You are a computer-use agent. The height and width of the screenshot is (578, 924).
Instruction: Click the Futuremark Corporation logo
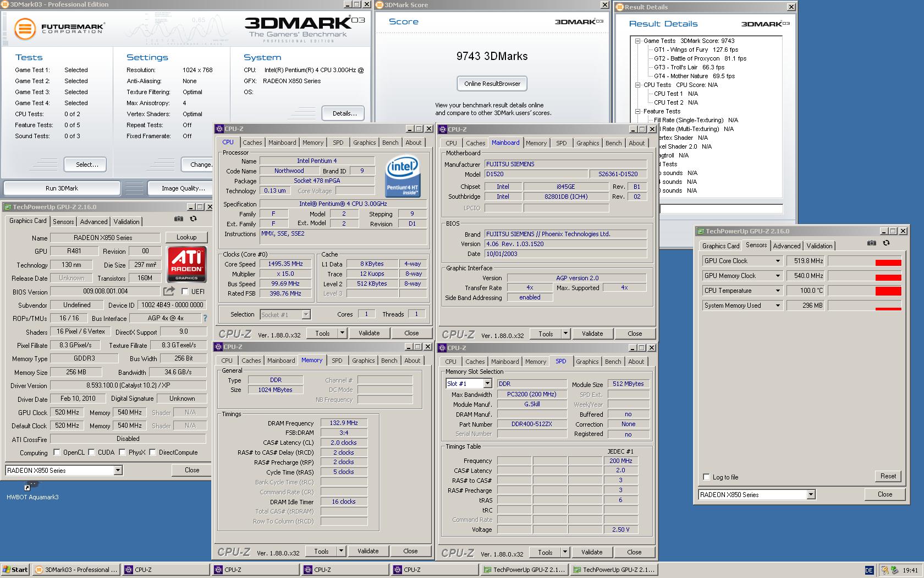click(x=59, y=29)
